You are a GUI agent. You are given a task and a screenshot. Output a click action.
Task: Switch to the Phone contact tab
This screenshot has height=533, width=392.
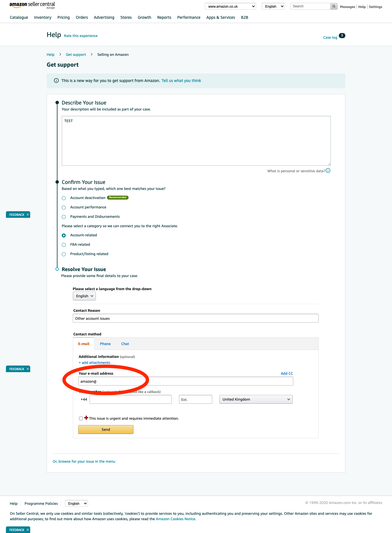point(105,344)
